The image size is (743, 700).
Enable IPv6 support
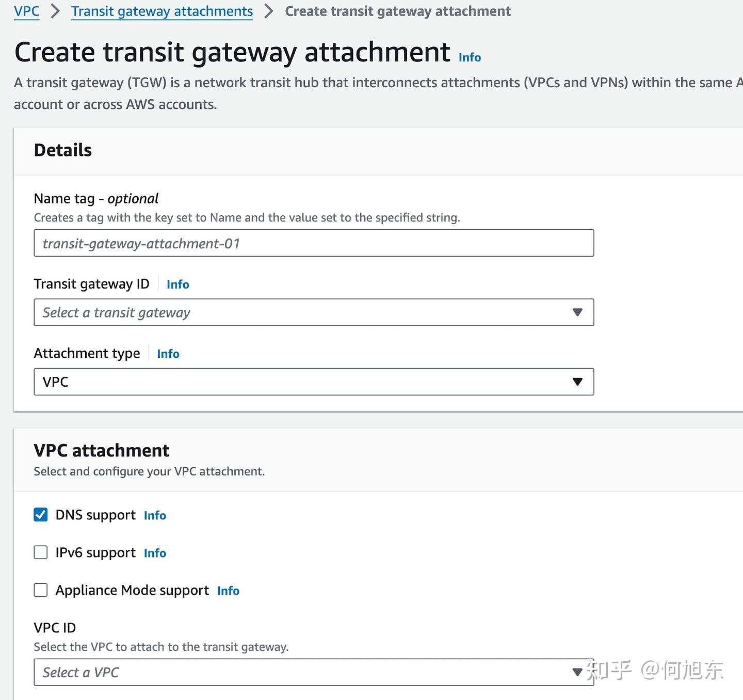(40, 552)
